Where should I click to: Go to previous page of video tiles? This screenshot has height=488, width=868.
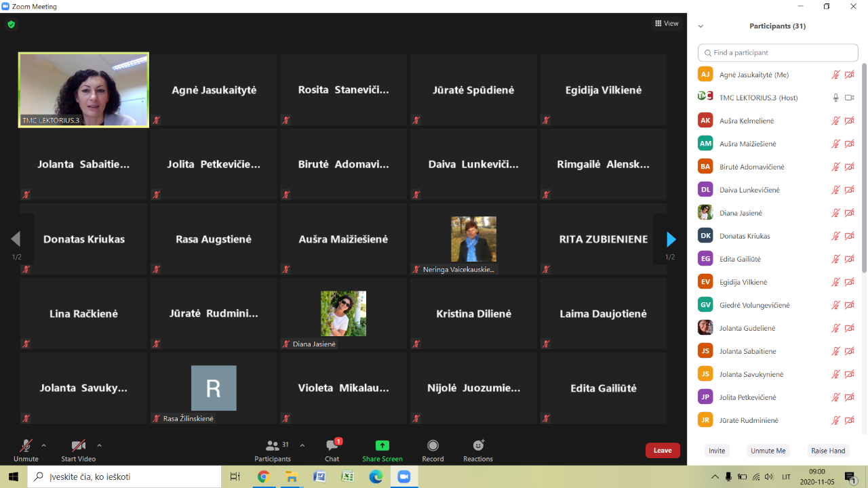(16, 239)
